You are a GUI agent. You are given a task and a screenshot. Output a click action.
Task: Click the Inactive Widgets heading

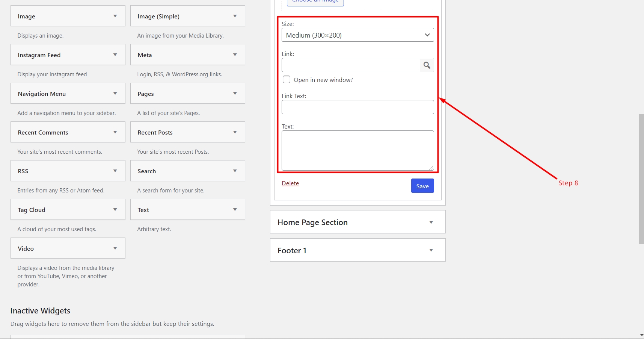coord(40,311)
